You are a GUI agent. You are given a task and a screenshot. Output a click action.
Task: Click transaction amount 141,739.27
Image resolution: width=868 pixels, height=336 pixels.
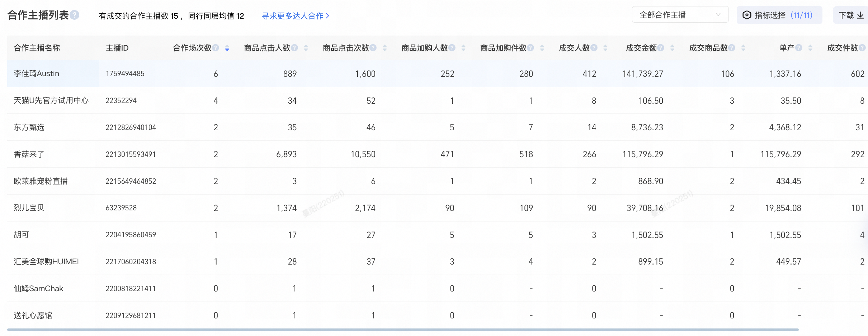point(643,74)
